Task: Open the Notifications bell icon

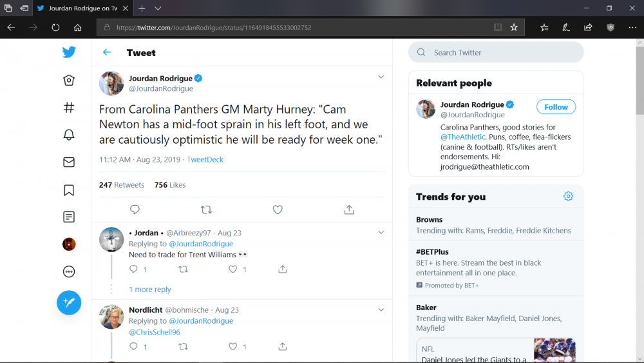Action: [69, 135]
